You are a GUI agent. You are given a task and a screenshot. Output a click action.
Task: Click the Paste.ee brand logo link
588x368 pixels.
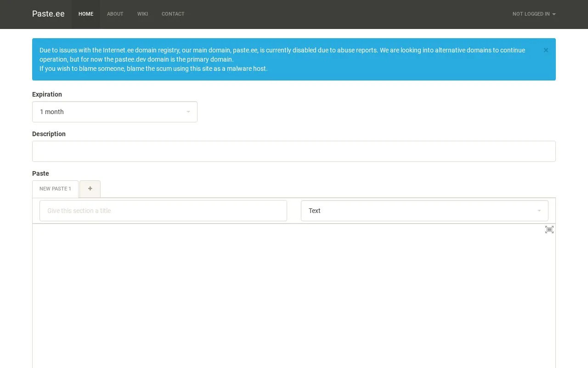coord(48,14)
